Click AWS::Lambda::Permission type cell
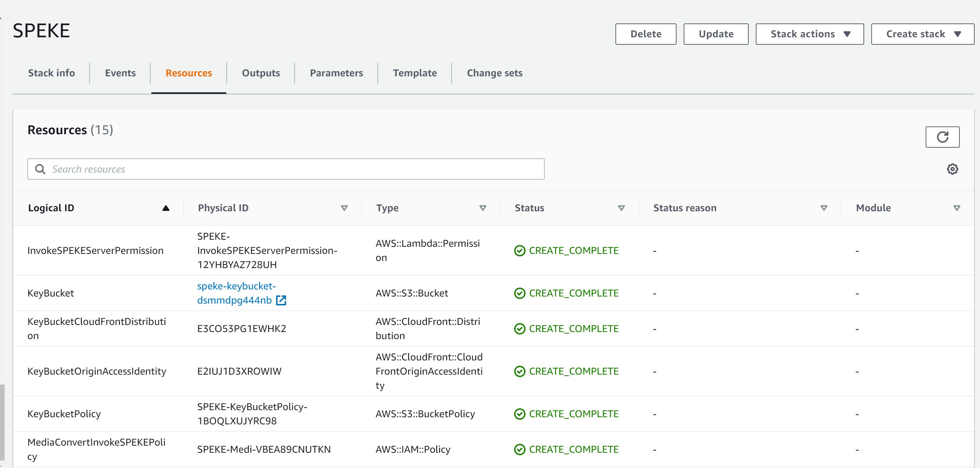The width and height of the screenshot is (980, 468). click(427, 251)
